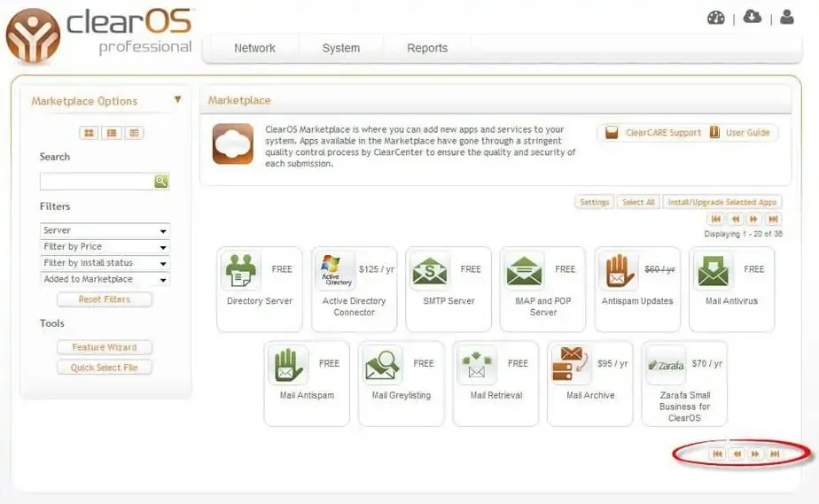819x504 pixels.
Task: Click the Mail Greylisting app icon
Action: [x=383, y=365]
